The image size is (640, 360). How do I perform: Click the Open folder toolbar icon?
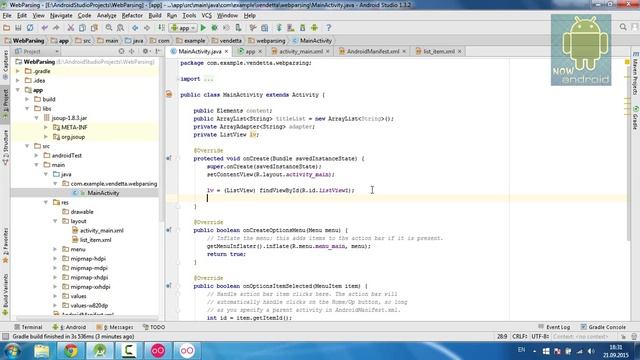pos(7,28)
